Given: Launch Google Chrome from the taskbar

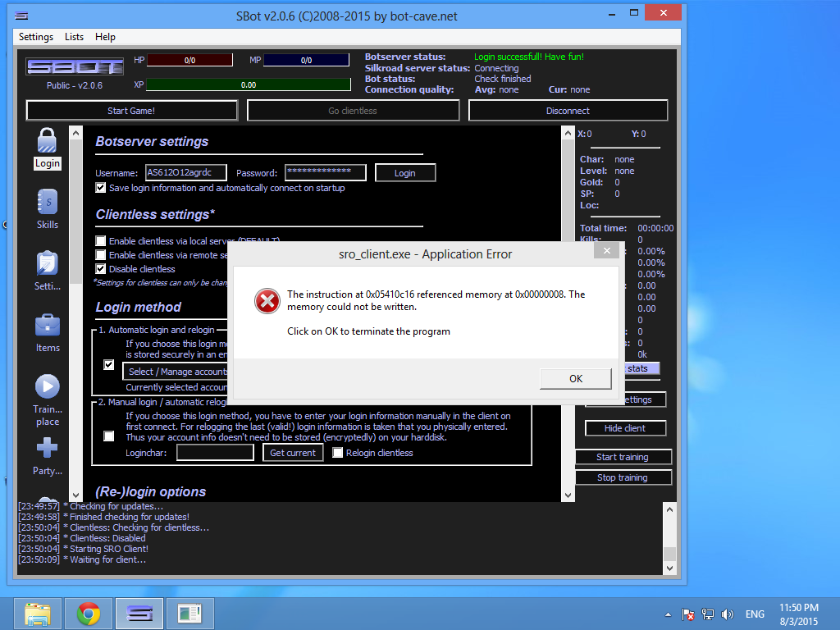Looking at the screenshot, I should pyautogui.click(x=89, y=614).
